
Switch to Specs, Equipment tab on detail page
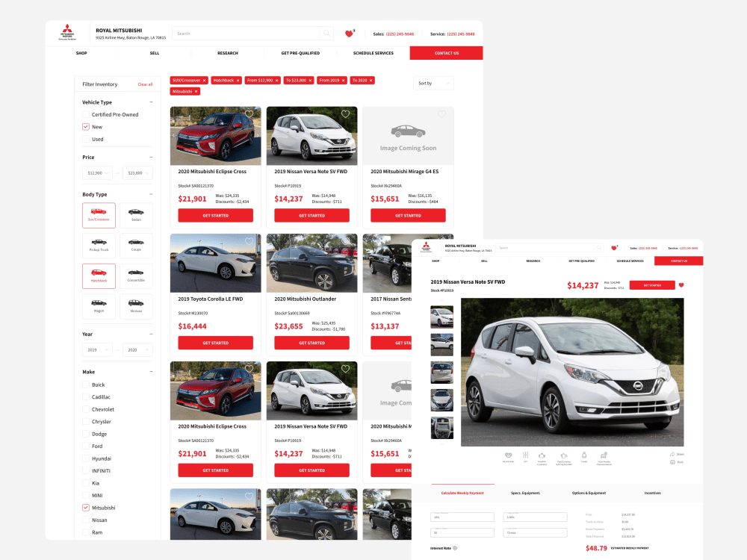(x=525, y=493)
